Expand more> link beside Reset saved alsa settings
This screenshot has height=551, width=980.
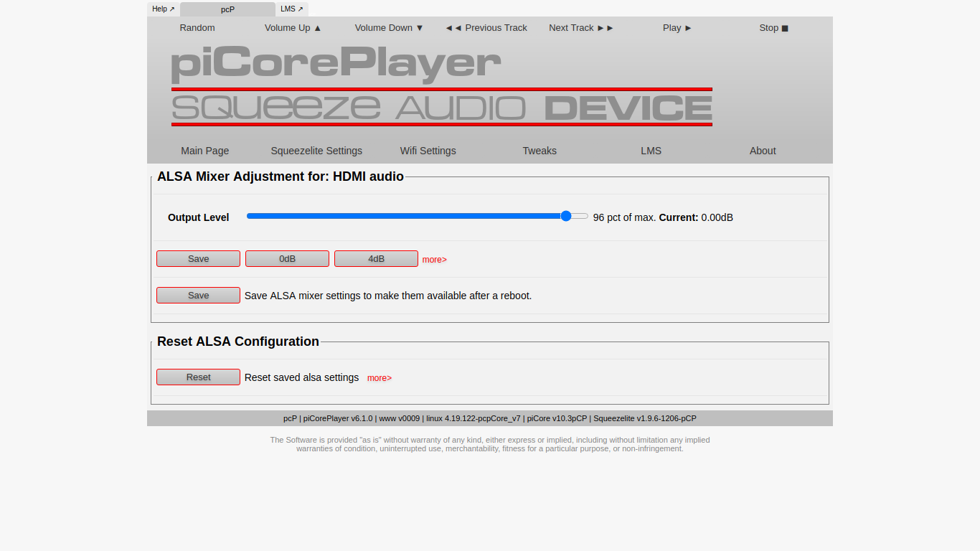pyautogui.click(x=380, y=378)
